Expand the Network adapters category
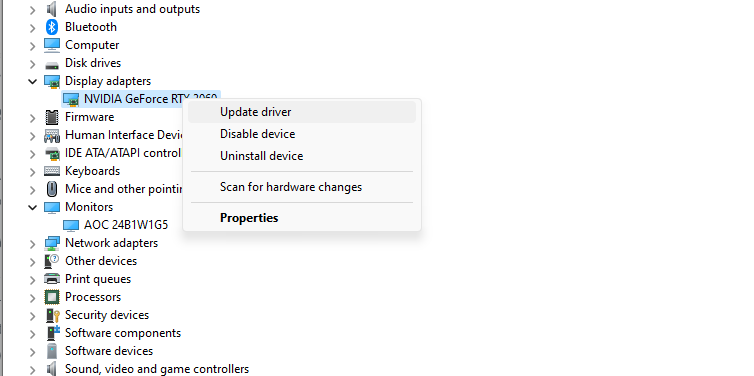This screenshot has width=754, height=376. coord(32,244)
